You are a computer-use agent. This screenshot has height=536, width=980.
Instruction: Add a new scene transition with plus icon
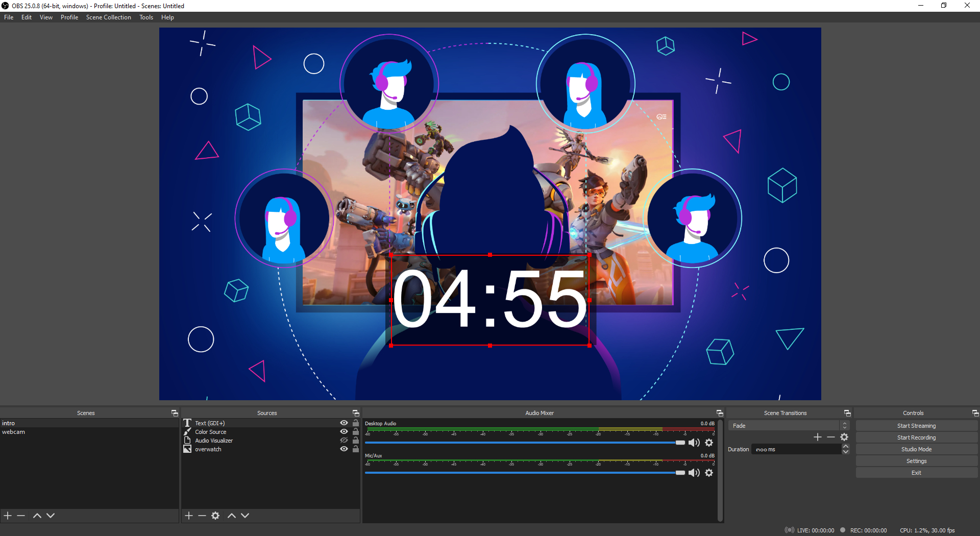tap(817, 437)
